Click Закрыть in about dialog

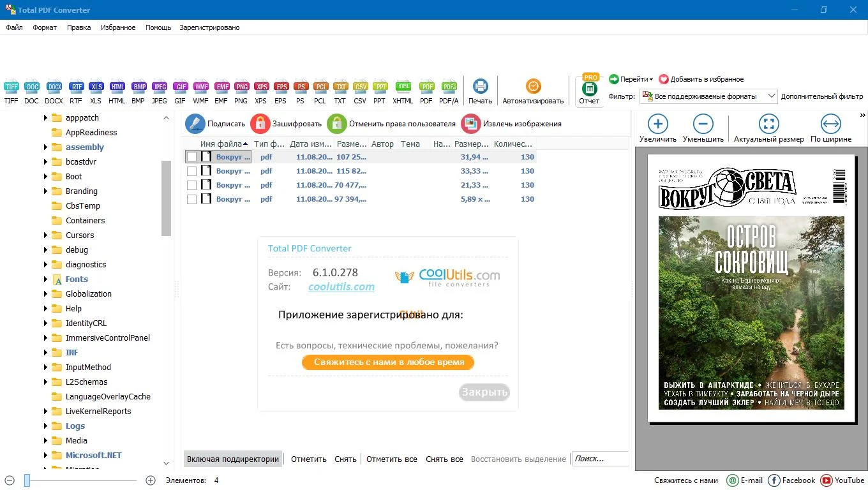(x=484, y=392)
